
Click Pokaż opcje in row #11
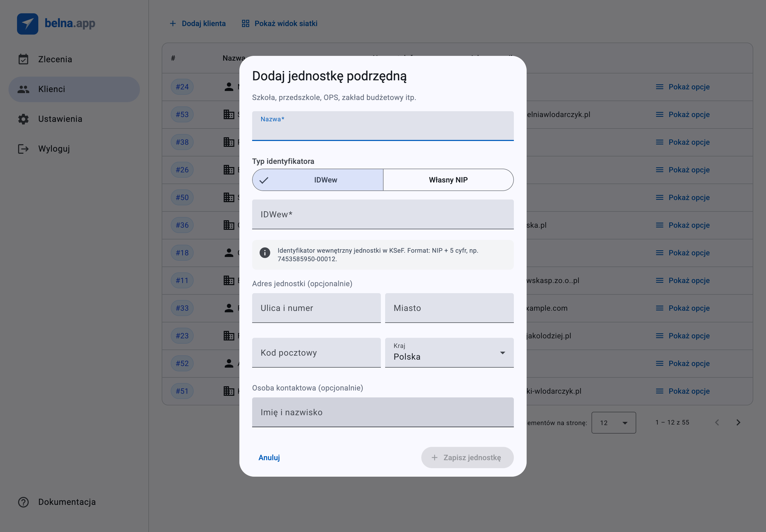tap(683, 281)
